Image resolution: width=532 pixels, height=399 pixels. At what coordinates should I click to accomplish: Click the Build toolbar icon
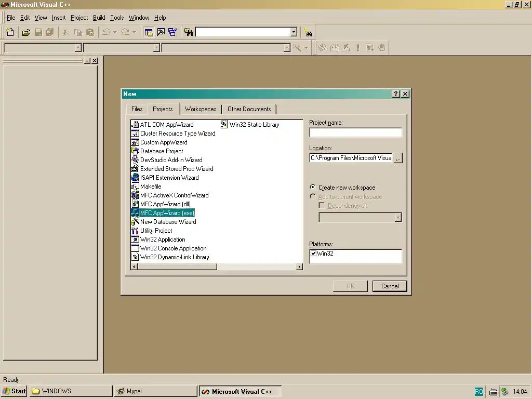coord(334,48)
